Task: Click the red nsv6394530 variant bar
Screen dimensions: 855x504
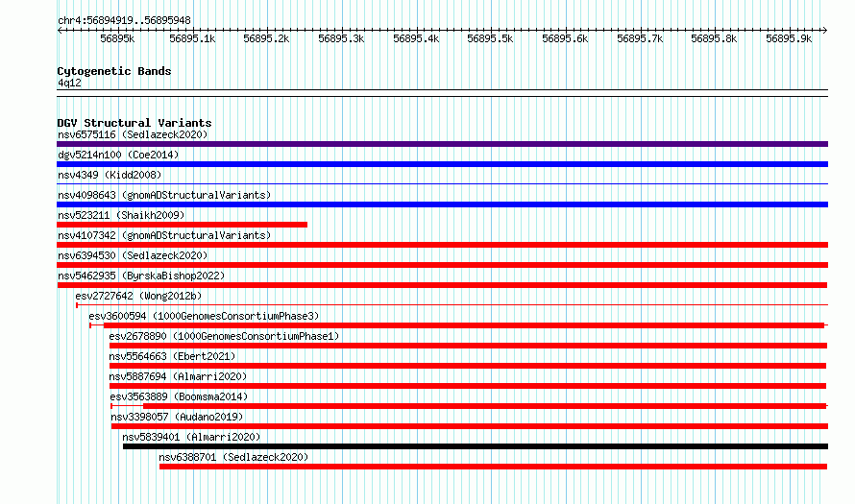Action: [442, 265]
